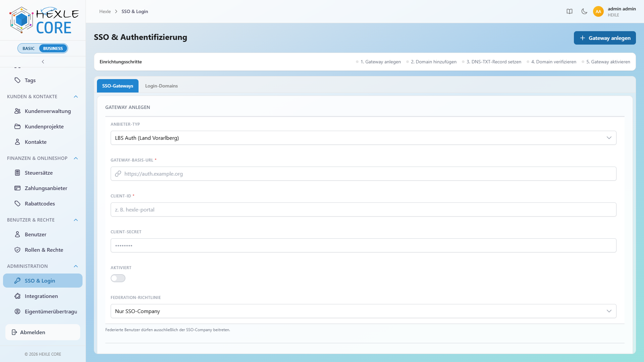Collapse the Benutzer & Rechte section

tap(76, 220)
